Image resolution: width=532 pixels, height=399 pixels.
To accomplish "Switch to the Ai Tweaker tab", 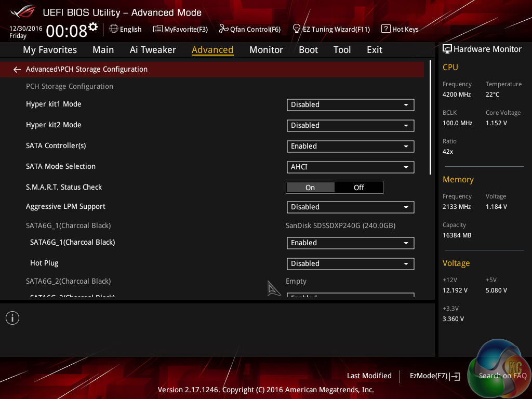I will [153, 50].
